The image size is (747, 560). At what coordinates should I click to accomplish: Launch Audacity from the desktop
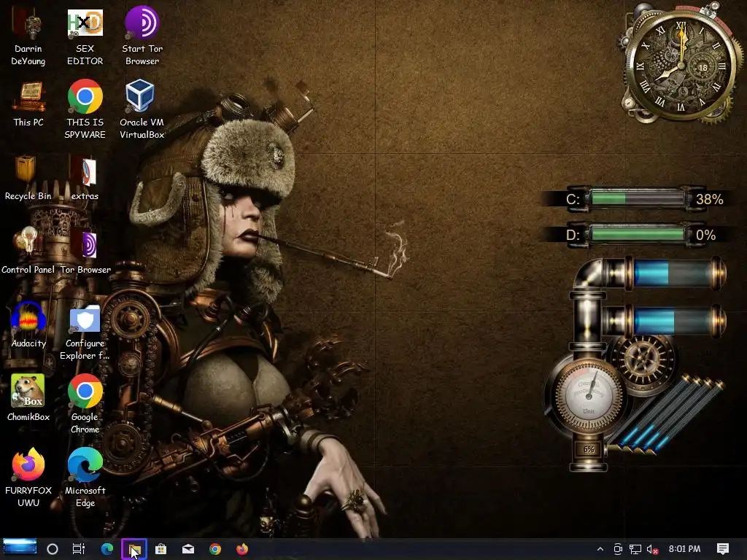[28, 324]
